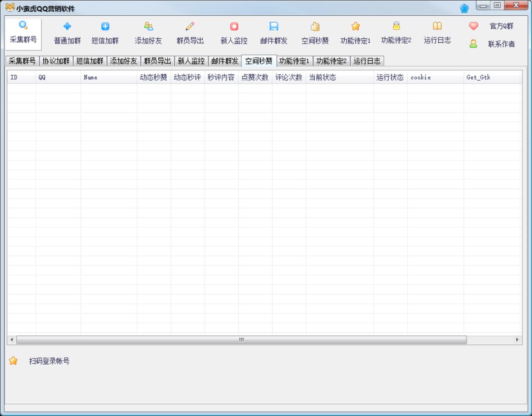Select the 空间秒赞 thumbs-up icon

tap(315, 26)
